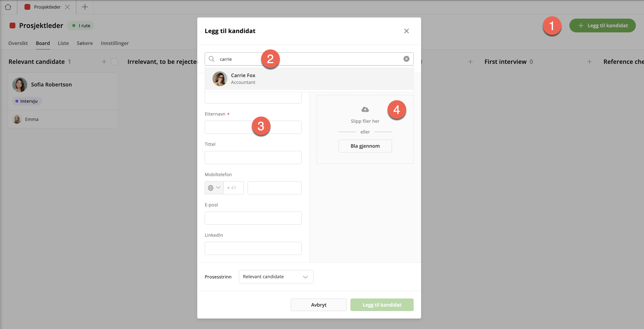Expand the Prosesstrinn Relevant candidate dropdown
This screenshot has width=644, height=329.
[x=276, y=277]
